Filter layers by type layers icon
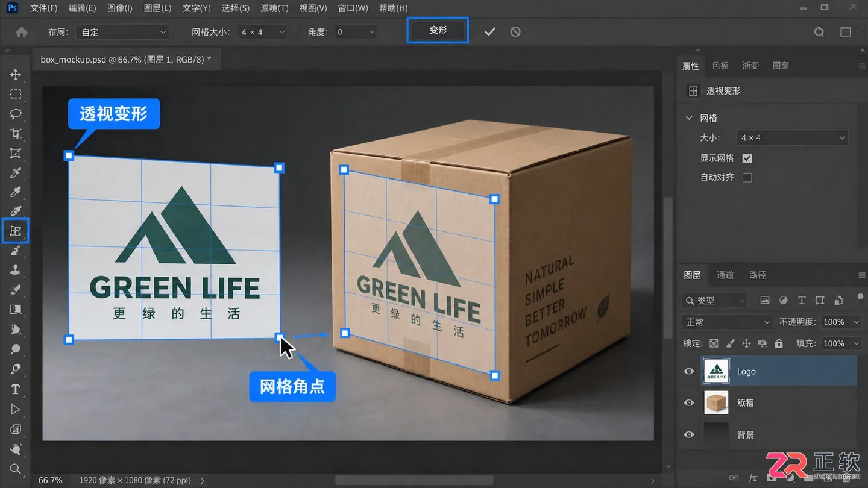The image size is (868, 488). [x=802, y=301]
